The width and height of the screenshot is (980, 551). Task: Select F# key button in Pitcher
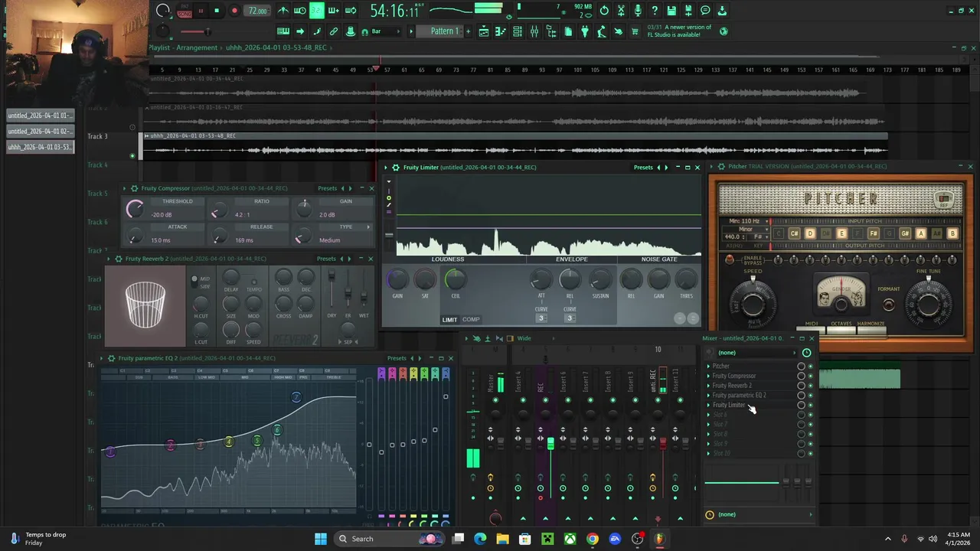point(873,233)
